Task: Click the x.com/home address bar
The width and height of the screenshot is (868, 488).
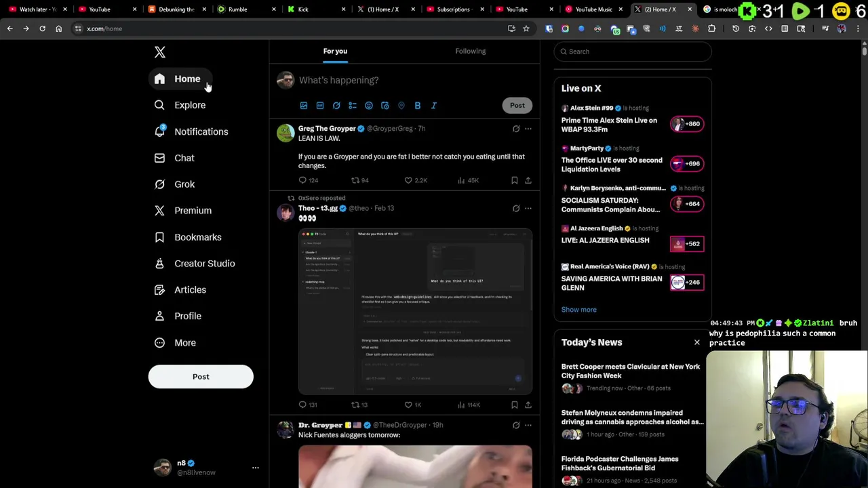Action: [x=292, y=28]
